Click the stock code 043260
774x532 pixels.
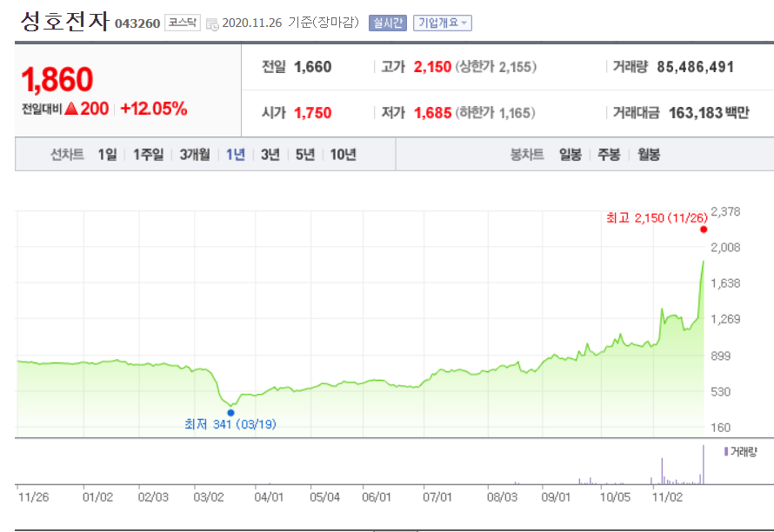(137, 23)
